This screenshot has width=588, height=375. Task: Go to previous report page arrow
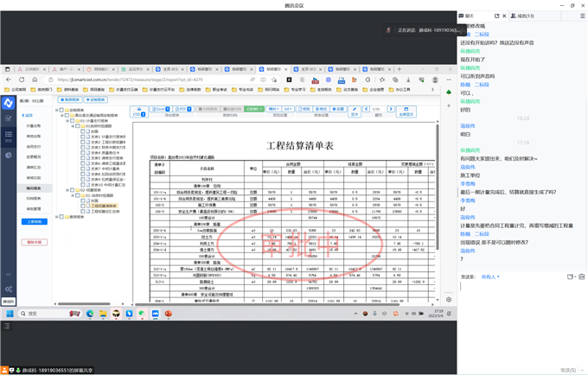[367, 110]
